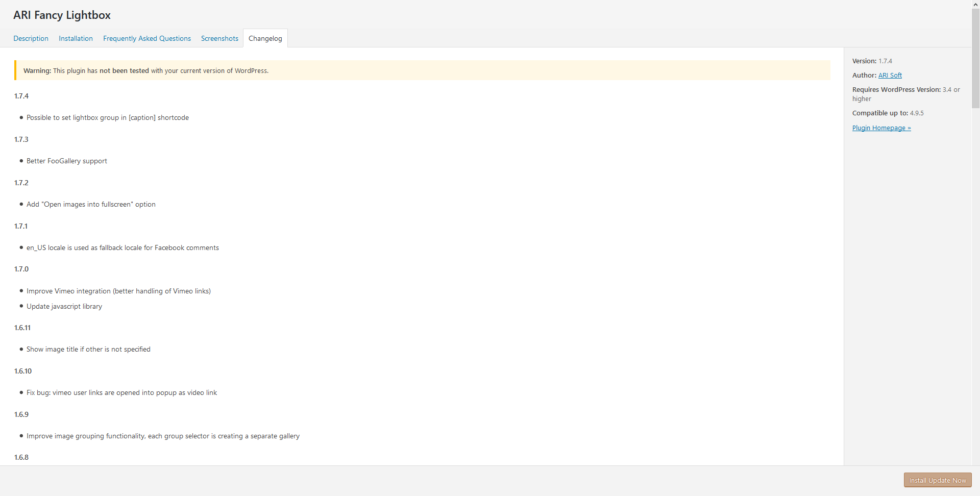The width and height of the screenshot is (980, 496).
Task: Open the Frequently Asked Questions tab
Action: pos(146,38)
